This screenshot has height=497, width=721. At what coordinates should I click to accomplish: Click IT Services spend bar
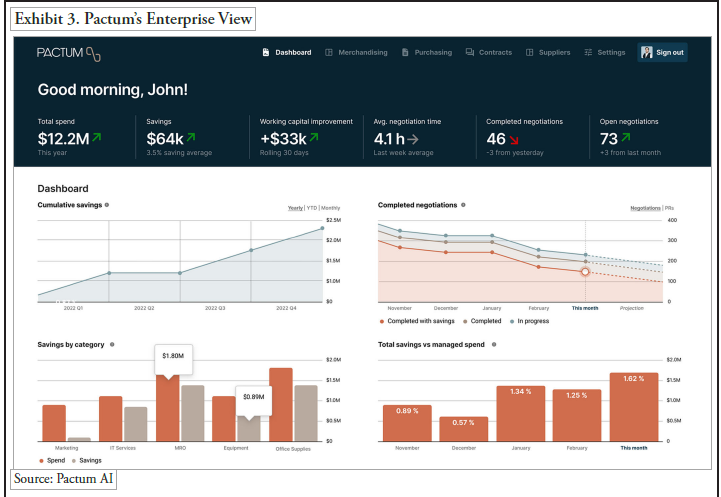click(111, 419)
